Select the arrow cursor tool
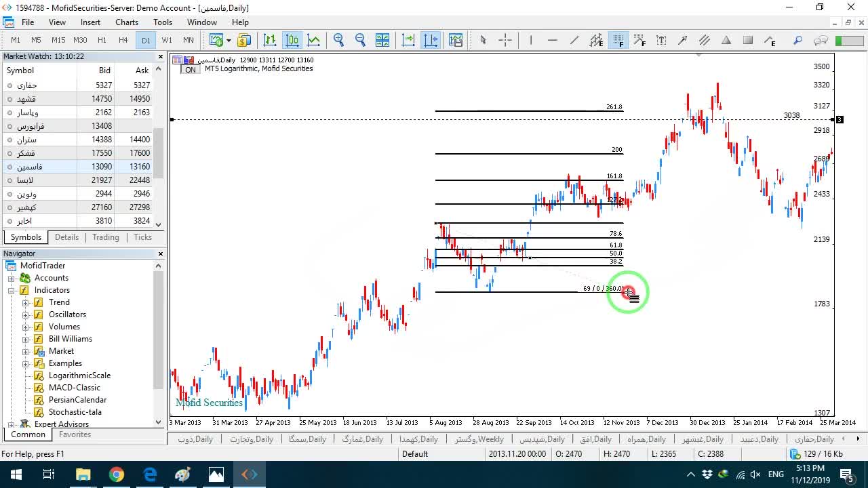Image resolution: width=868 pixels, height=488 pixels. [483, 40]
